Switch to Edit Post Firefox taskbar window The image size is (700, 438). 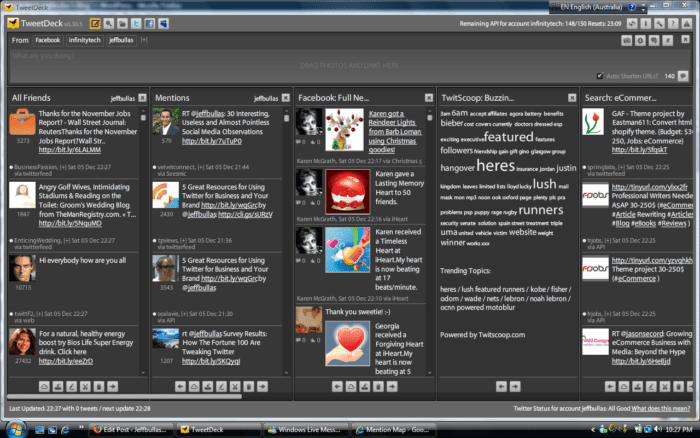tap(130, 430)
